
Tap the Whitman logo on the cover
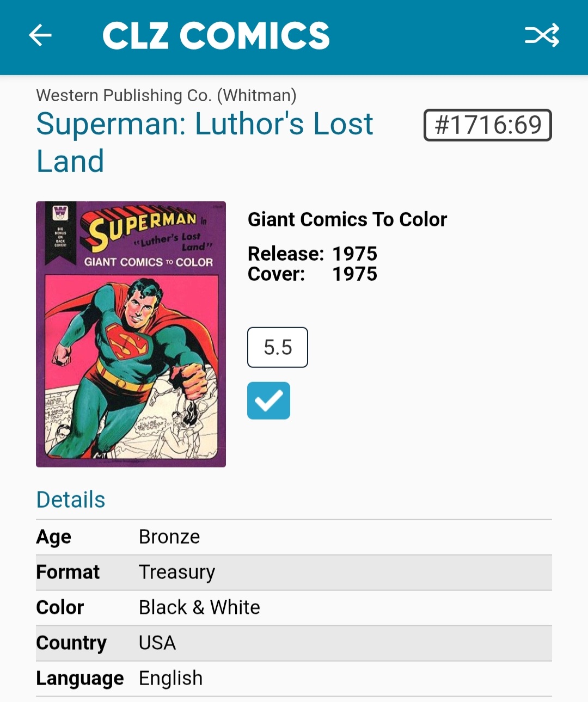click(x=60, y=213)
